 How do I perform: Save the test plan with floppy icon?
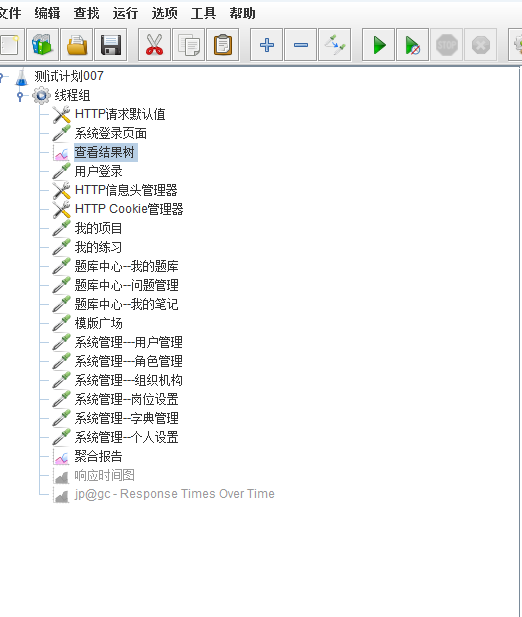coord(111,44)
